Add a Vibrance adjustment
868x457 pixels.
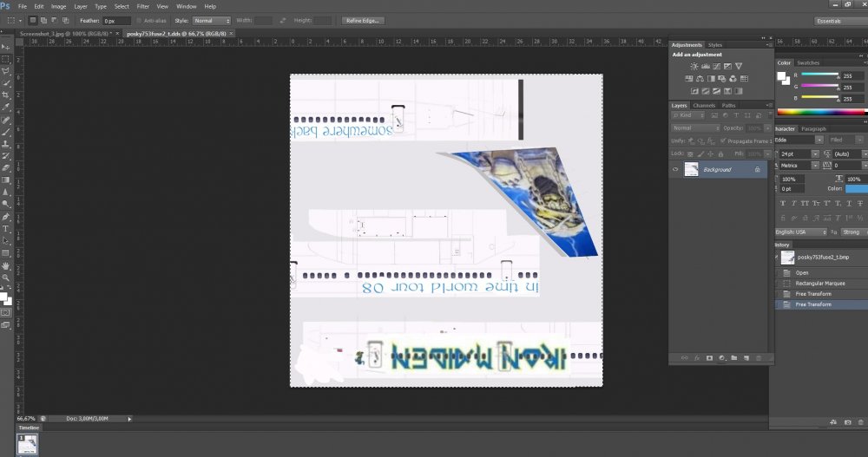point(739,66)
